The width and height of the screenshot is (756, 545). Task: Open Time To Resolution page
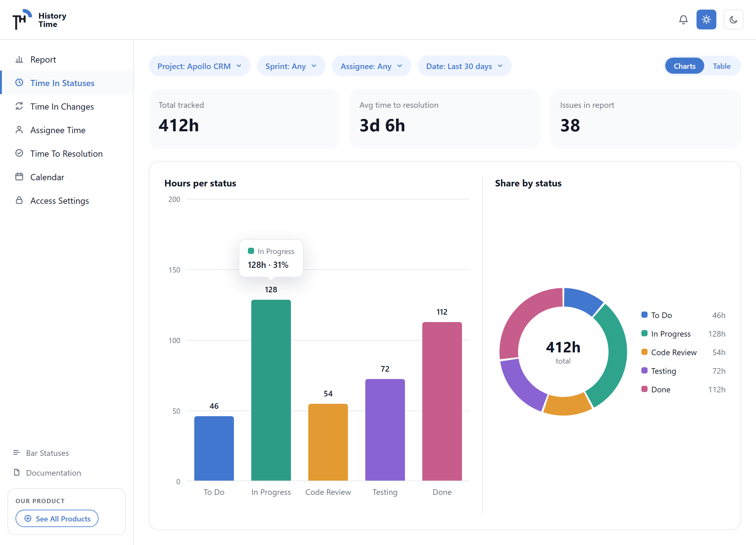click(67, 153)
